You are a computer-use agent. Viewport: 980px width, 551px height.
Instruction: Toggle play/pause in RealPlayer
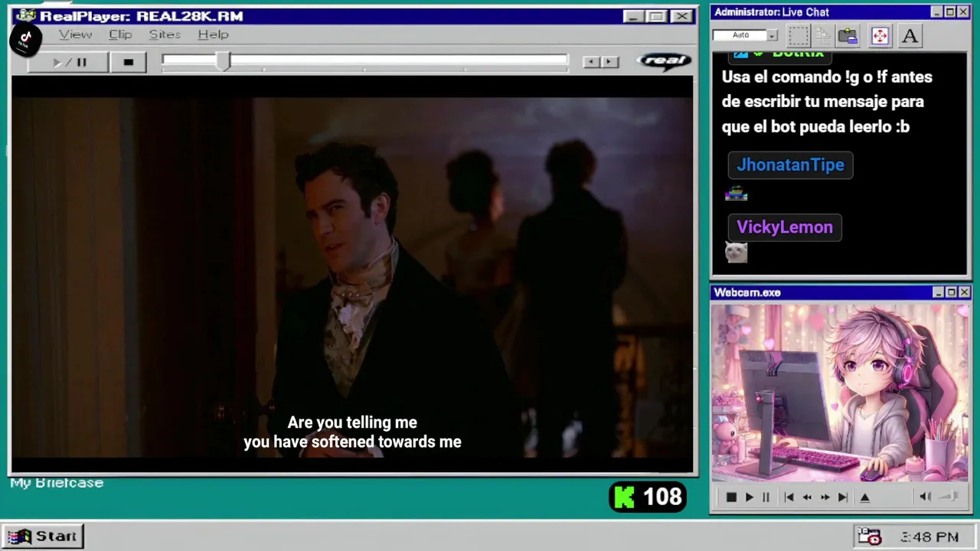coord(69,62)
